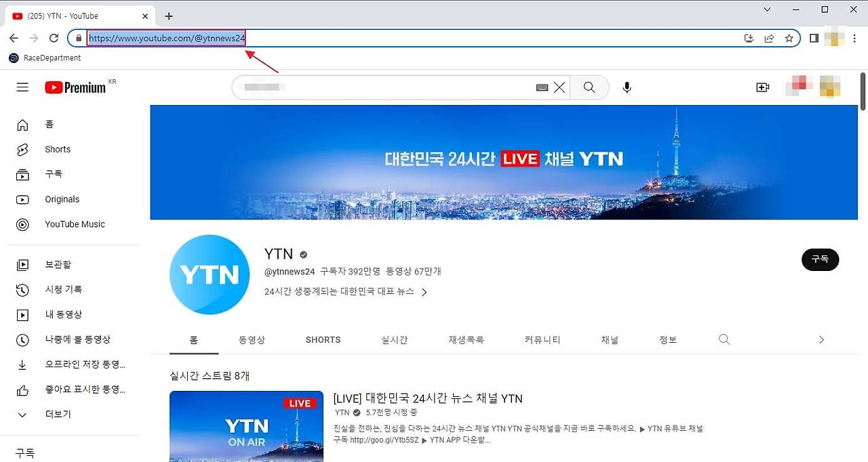
Task: Open the YTN ON AIR live thumbnail
Action: [x=246, y=426]
